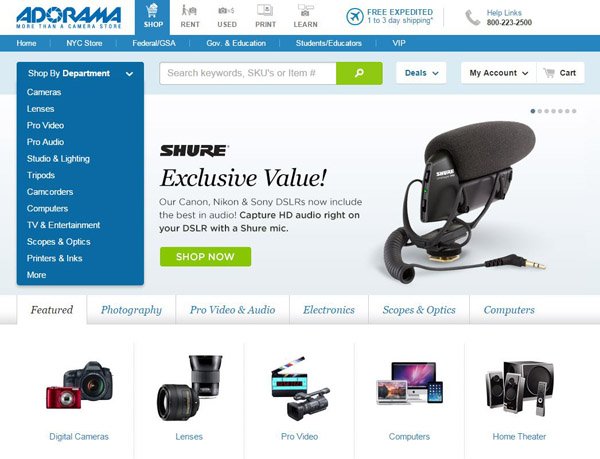Image resolution: width=600 pixels, height=459 pixels.
Task: Click the phone icon beside Help Links
Action: coord(472,18)
